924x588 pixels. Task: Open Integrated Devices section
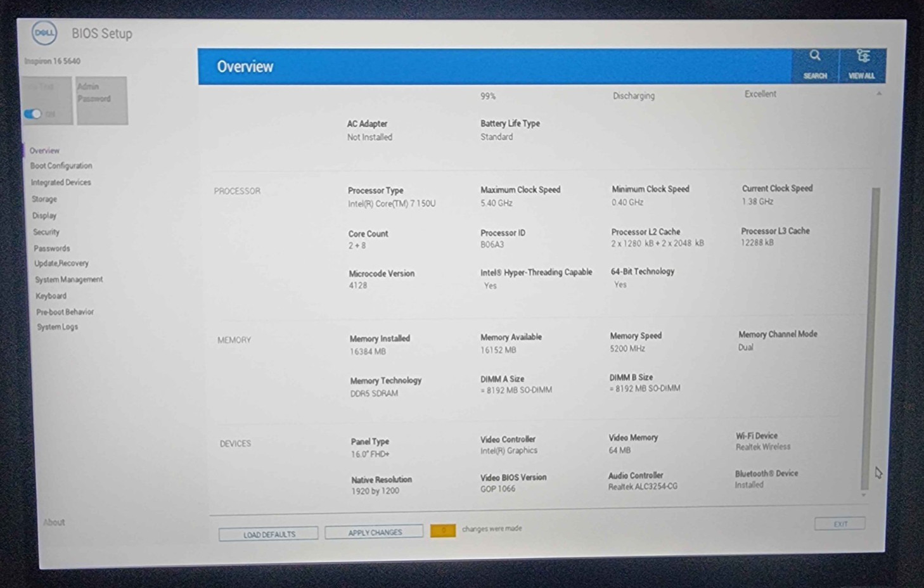61,182
